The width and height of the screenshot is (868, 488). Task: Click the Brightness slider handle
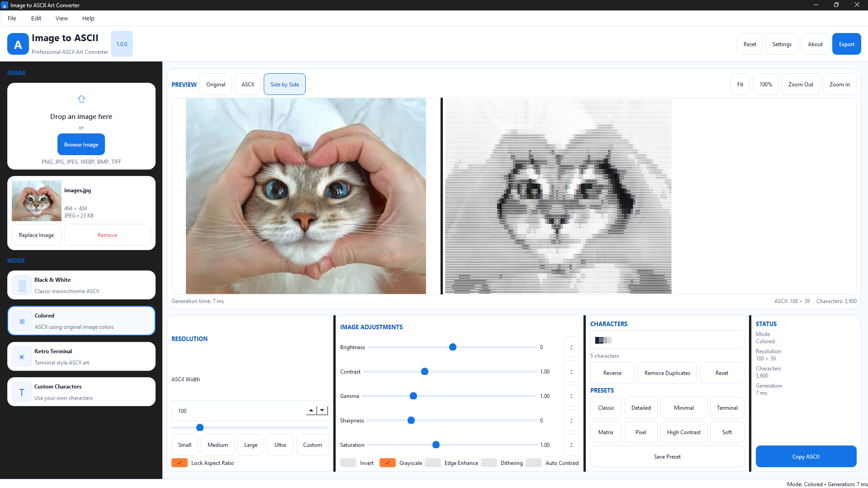click(x=453, y=347)
